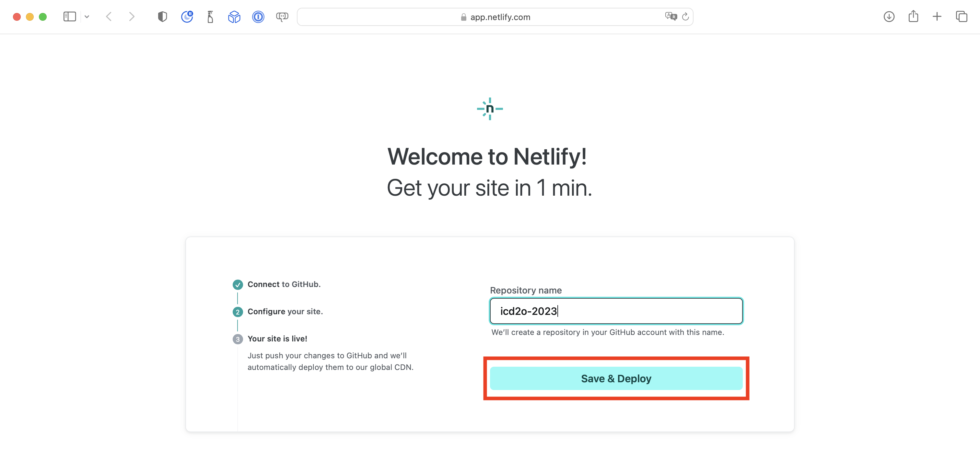
Task: Click the Save & Deploy button
Action: [616, 379]
